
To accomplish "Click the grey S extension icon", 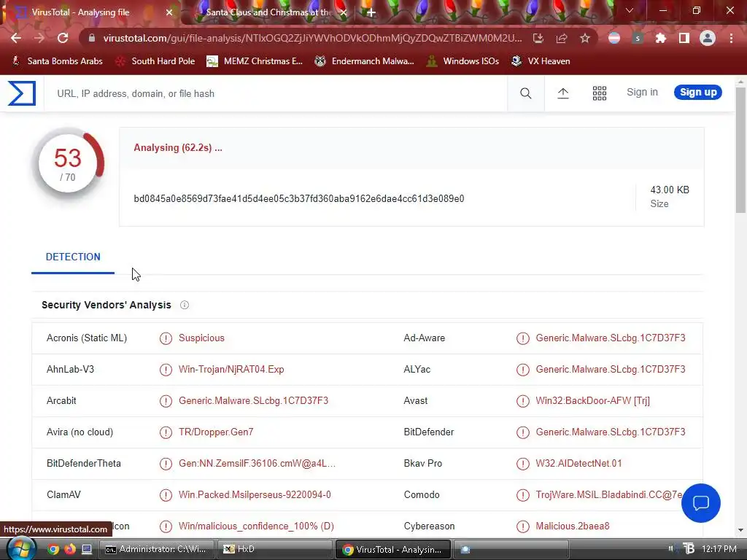I will pyautogui.click(x=638, y=38).
